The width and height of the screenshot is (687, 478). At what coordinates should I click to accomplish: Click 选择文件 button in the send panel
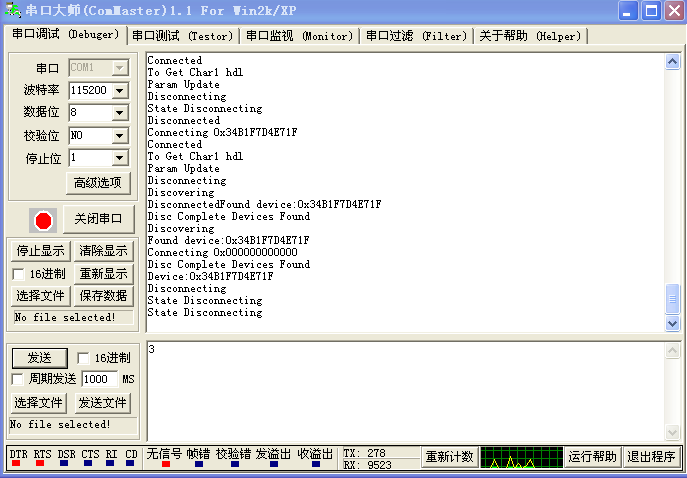tap(39, 403)
